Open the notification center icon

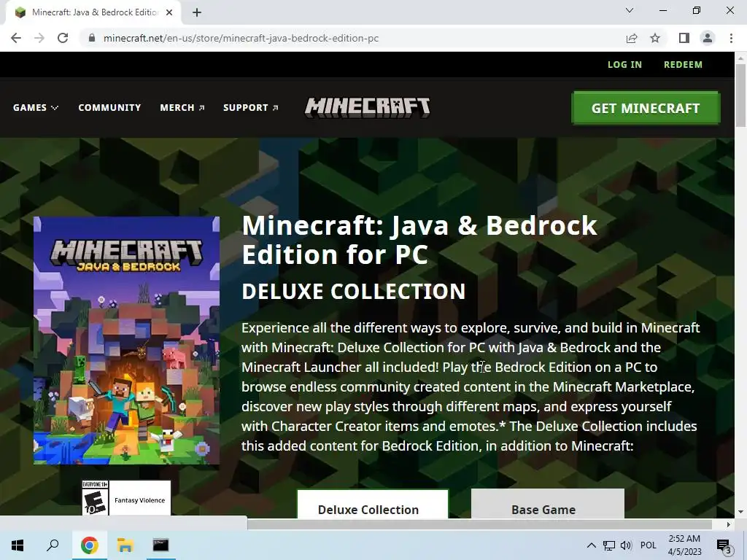(x=724, y=545)
